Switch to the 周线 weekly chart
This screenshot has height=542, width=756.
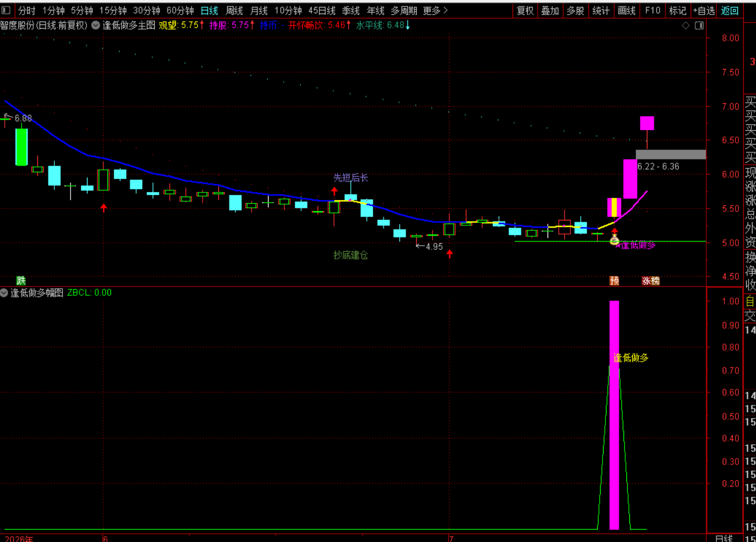coord(234,11)
